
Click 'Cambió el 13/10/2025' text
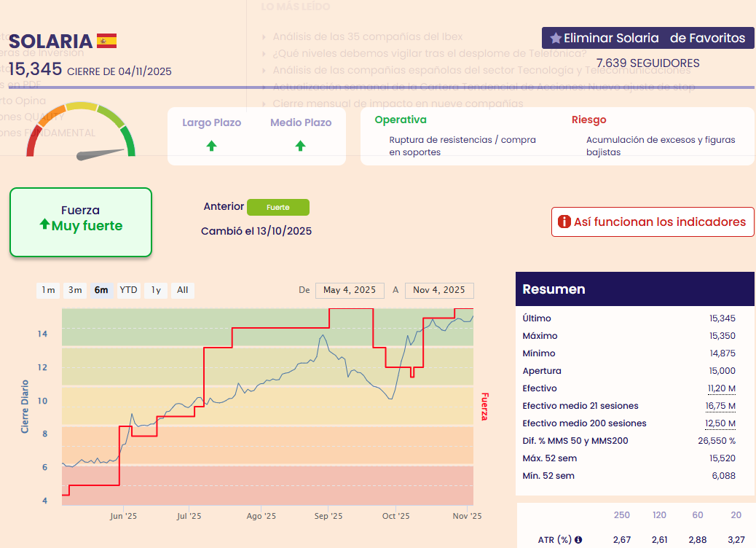256,231
